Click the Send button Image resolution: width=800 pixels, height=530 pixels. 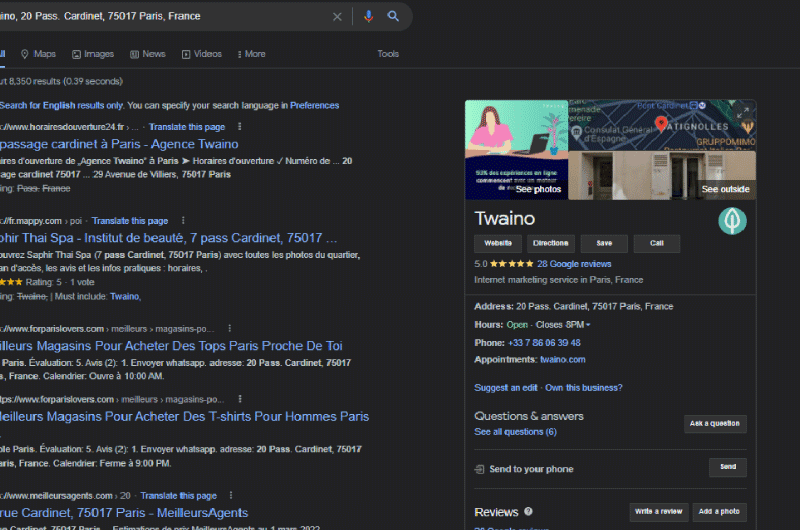[728, 467]
